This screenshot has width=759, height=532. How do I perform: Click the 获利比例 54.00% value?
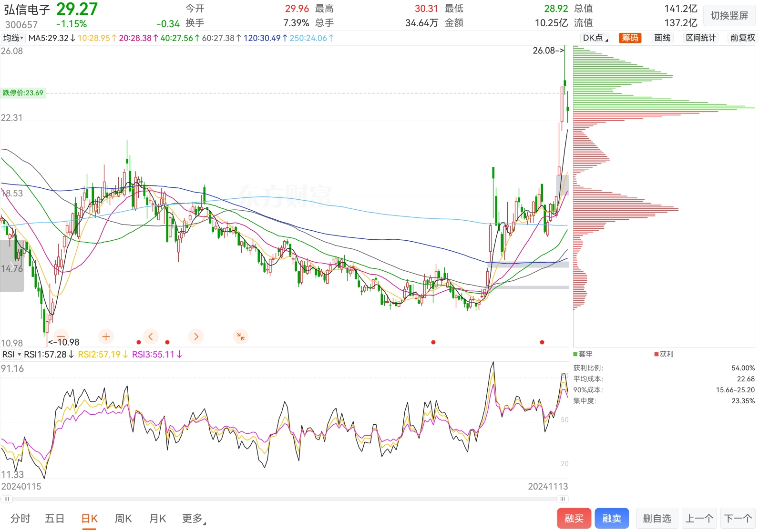743,368
